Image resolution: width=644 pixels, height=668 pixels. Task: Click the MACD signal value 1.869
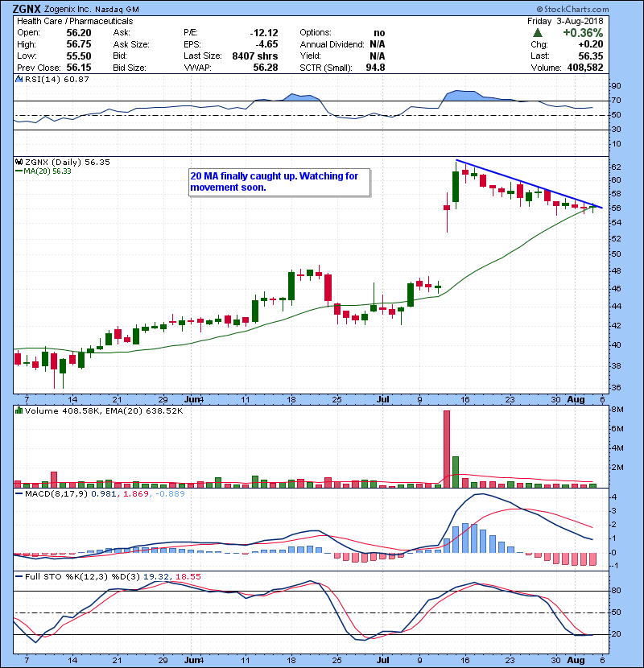[x=136, y=494]
